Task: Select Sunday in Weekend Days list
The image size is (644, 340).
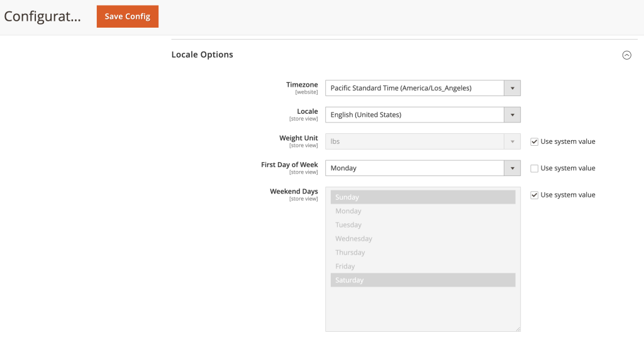Action: (x=423, y=197)
